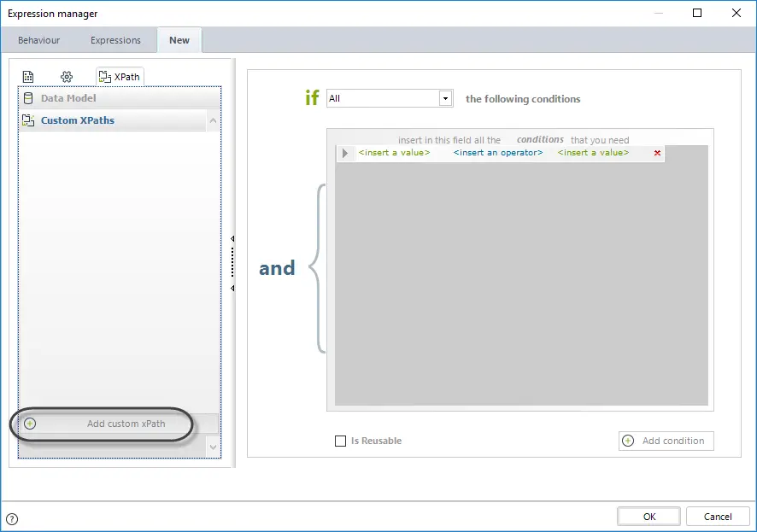Click the Add custom xPath button
The width and height of the screenshot is (757, 532).
119,424
